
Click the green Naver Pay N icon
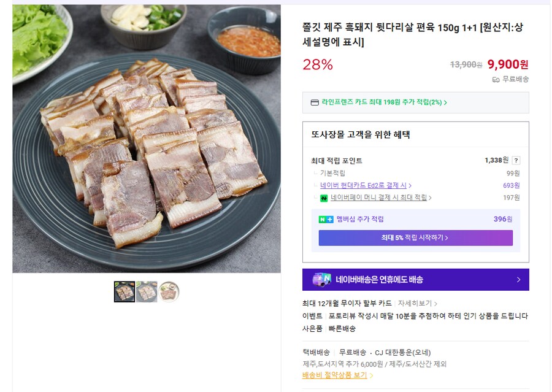(x=324, y=198)
